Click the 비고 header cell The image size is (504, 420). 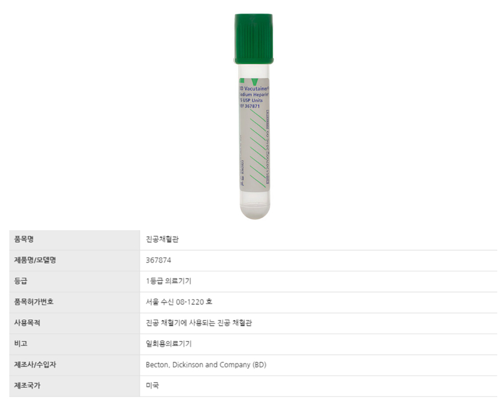click(21, 344)
